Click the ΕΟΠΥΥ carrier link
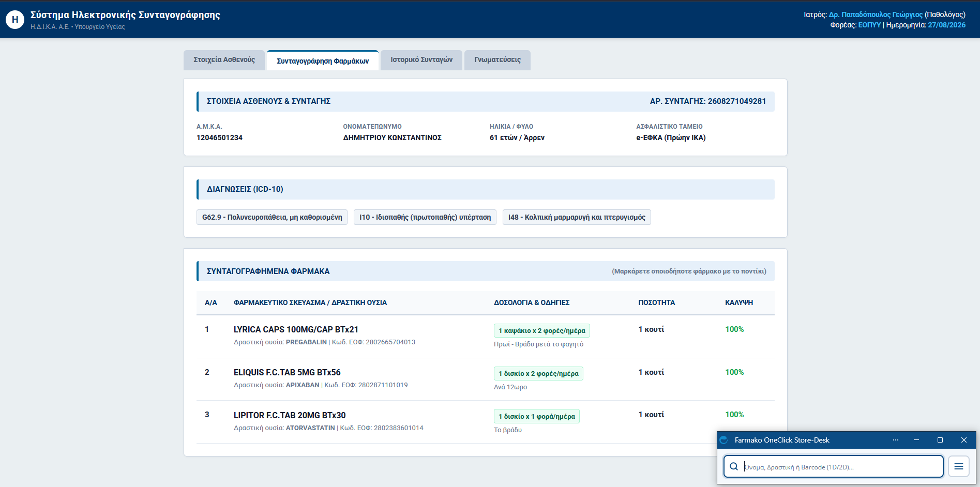Image resolution: width=980 pixels, height=487 pixels. [x=869, y=25]
